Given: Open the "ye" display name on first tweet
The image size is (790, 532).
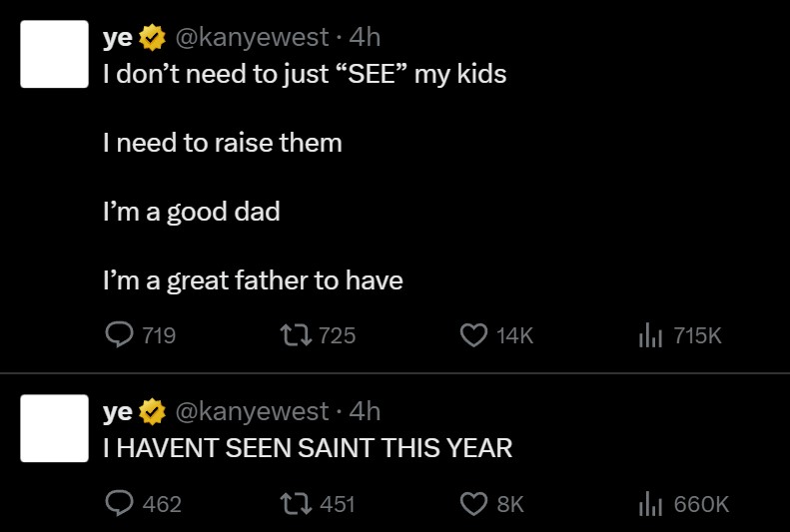Looking at the screenshot, I should click(118, 38).
